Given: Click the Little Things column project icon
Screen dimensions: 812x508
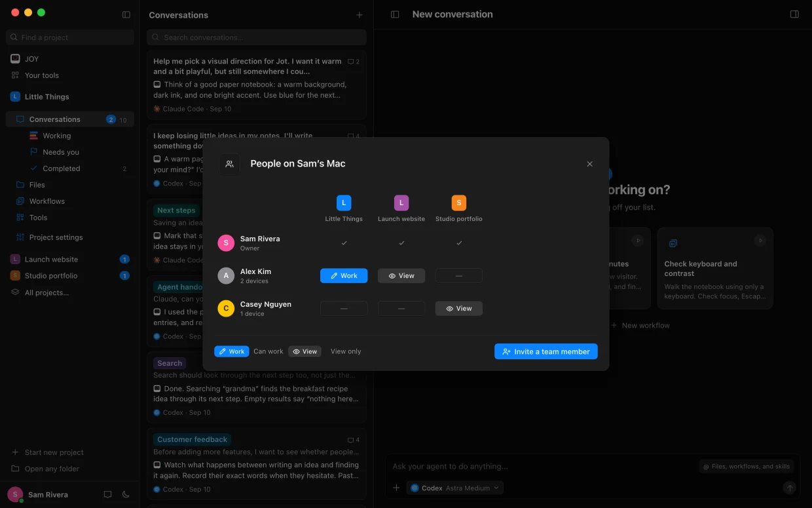Looking at the screenshot, I should [344, 203].
